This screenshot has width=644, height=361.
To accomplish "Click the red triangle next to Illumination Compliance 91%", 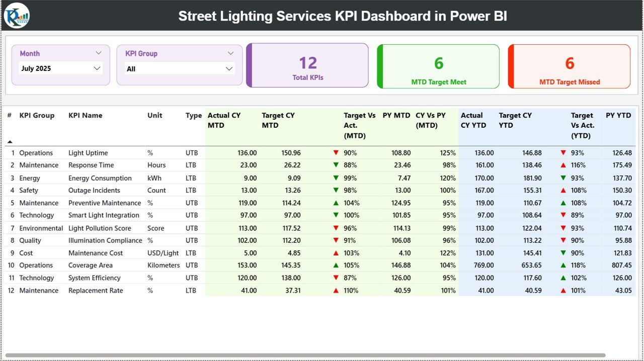I will click(x=336, y=240).
